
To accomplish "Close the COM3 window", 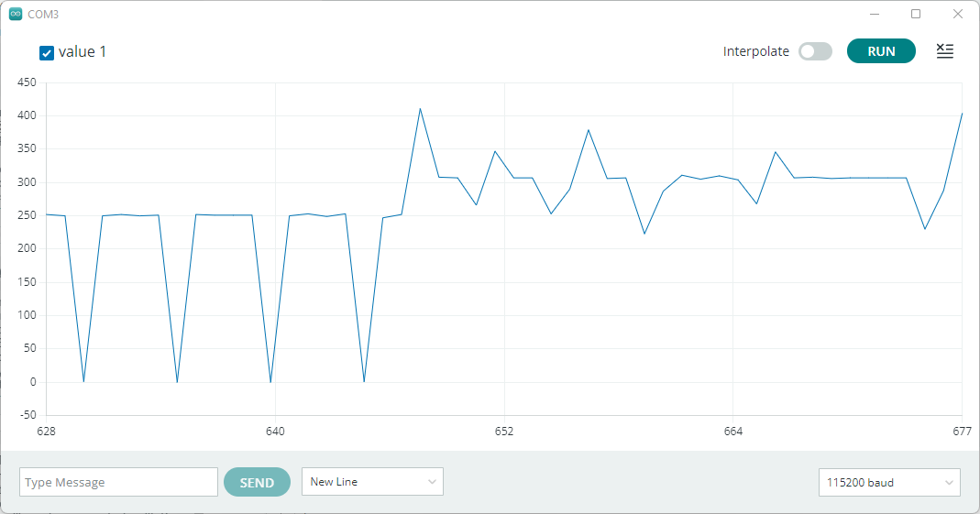I will [x=957, y=14].
